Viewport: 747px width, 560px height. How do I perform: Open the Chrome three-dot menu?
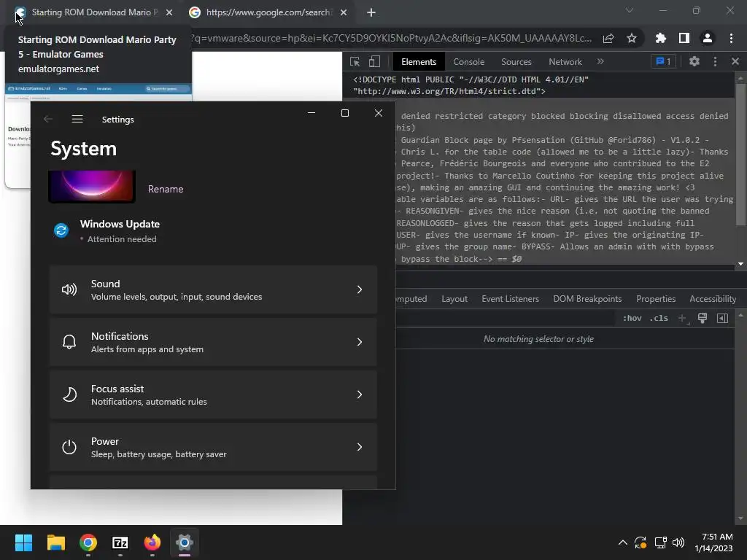(x=731, y=38)
